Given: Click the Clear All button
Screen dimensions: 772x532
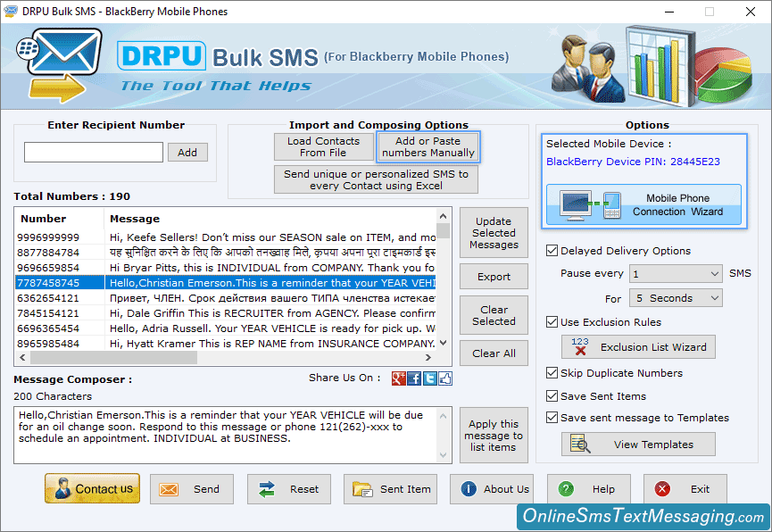Looking at the screenshot, I should tap(494, 353).
